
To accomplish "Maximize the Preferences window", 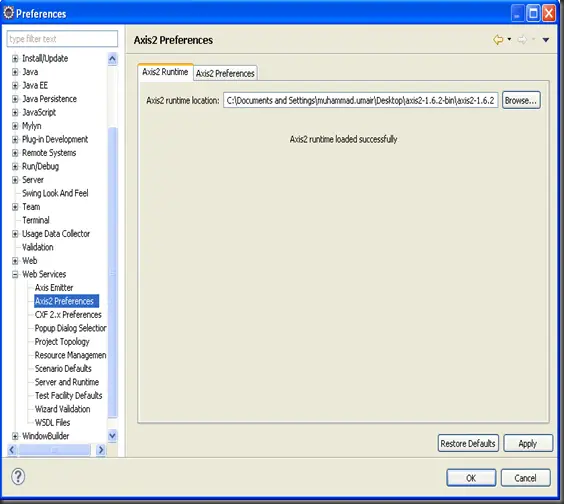I will [x=533, y=13].
